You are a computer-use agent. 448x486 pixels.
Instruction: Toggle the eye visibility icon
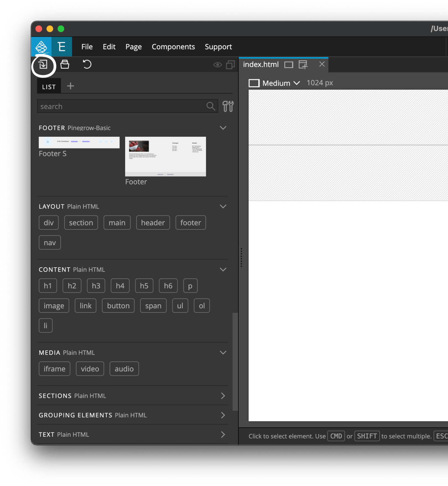pos(217,65)
